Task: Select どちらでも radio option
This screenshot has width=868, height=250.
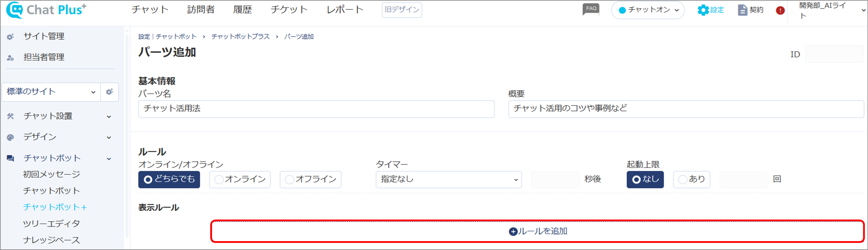Action: (169, 179)
